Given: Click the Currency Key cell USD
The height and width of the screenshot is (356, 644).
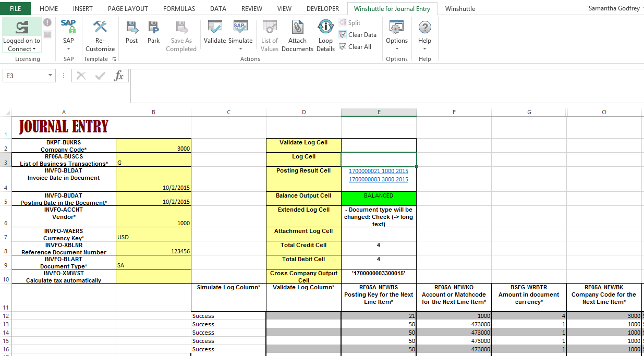Looking at the screenshot, I should pyautogui.click(x=154, y=234).
